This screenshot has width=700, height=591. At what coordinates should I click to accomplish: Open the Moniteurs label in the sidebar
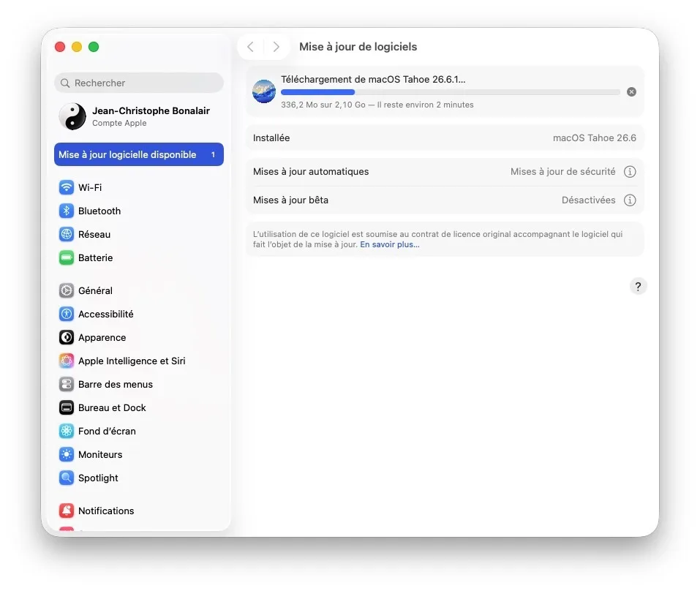(x=100, y=454)
